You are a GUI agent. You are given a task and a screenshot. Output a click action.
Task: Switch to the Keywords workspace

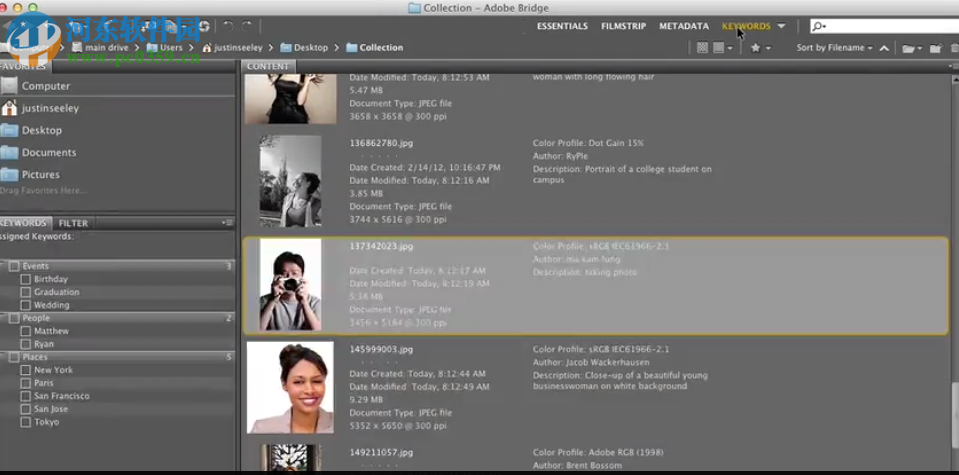coord(746,26)
